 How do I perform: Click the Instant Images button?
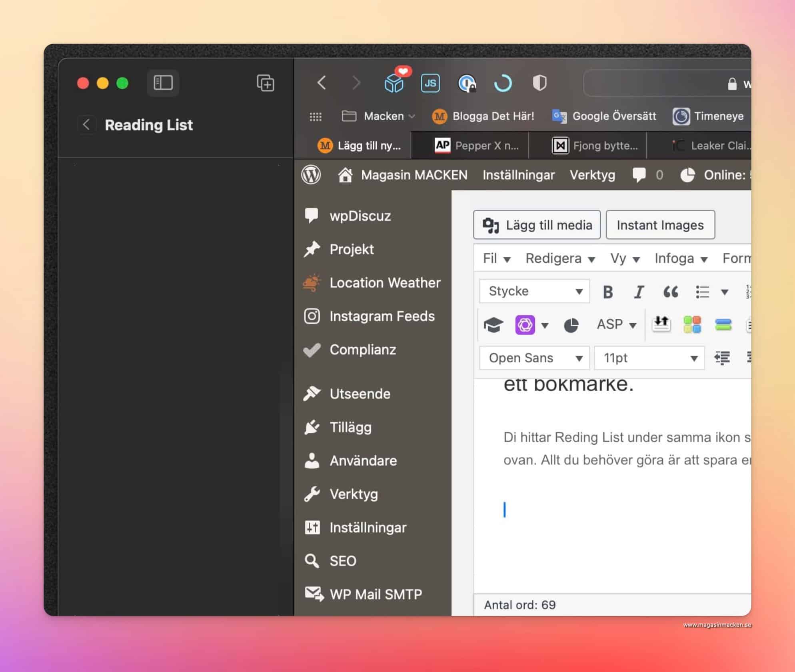pyautogui.click(x=660, y=225)
